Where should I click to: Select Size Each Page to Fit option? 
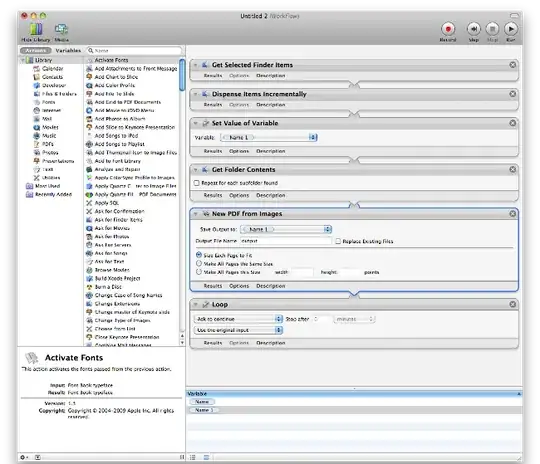[x=199, y=255]
